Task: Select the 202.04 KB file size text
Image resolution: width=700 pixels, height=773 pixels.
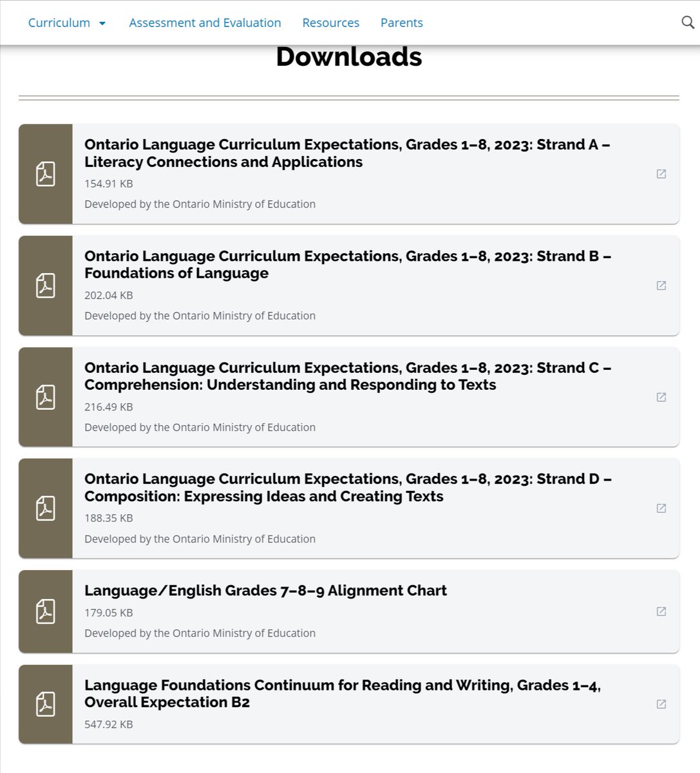Action: (109, 296)
